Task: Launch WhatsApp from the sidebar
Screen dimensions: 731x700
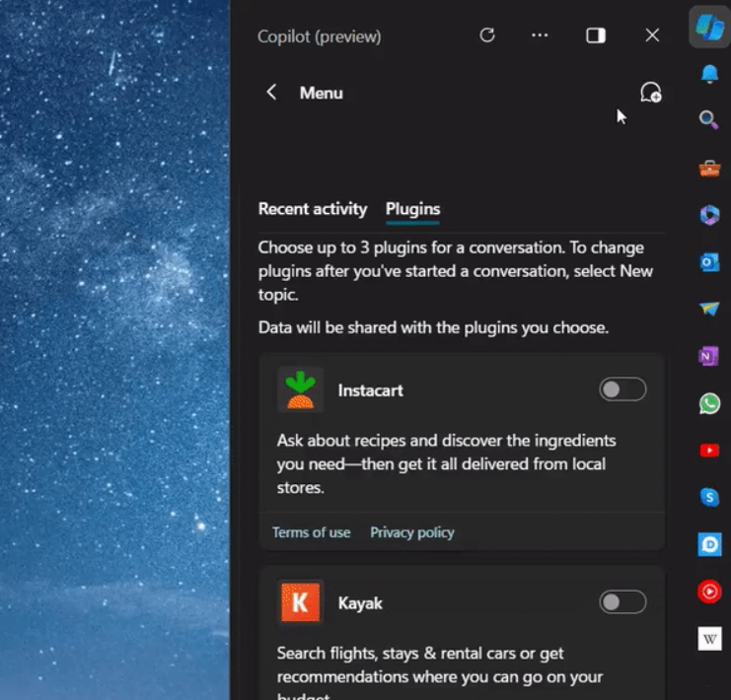Action: [x=709, y=403]
